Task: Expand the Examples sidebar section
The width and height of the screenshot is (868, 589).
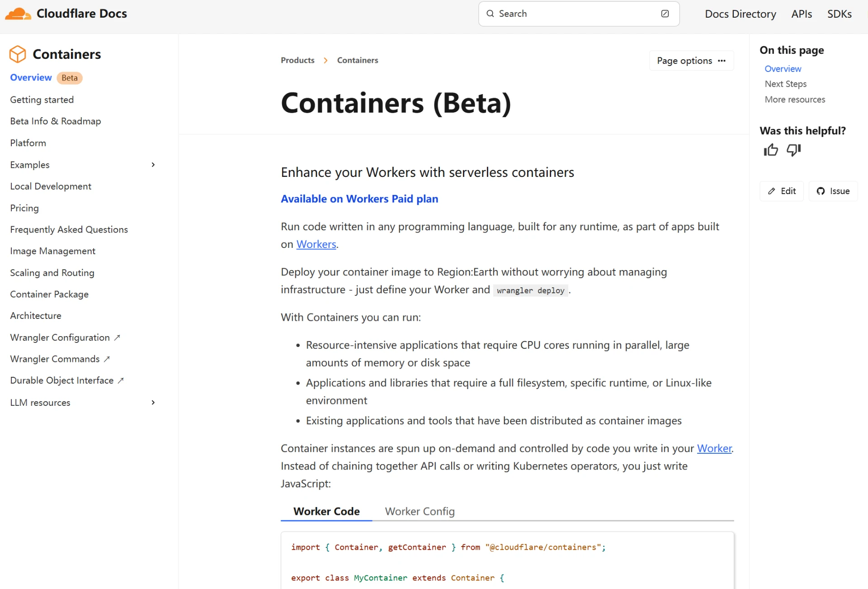Action: (x=153, y=165)
